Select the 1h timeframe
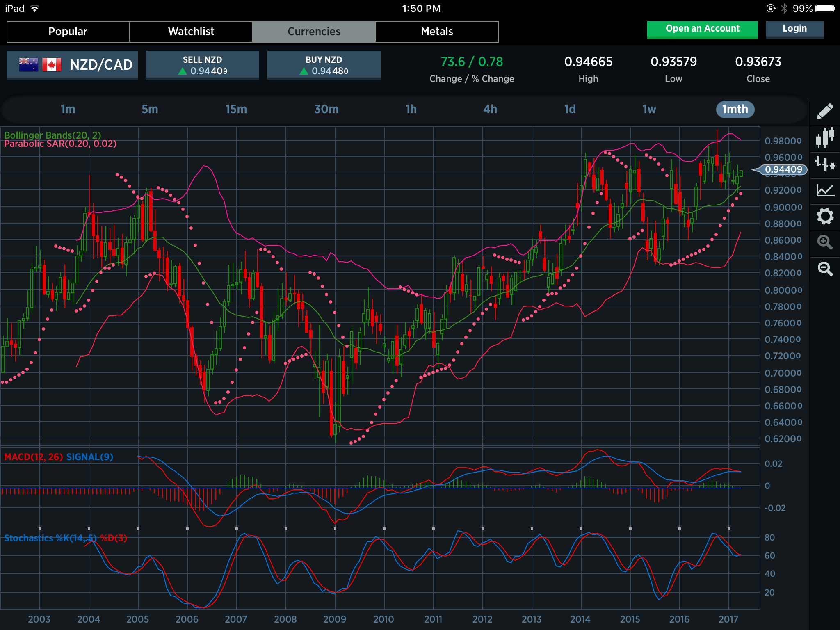This screenshot has height=630, width=840. coord(411,109)
